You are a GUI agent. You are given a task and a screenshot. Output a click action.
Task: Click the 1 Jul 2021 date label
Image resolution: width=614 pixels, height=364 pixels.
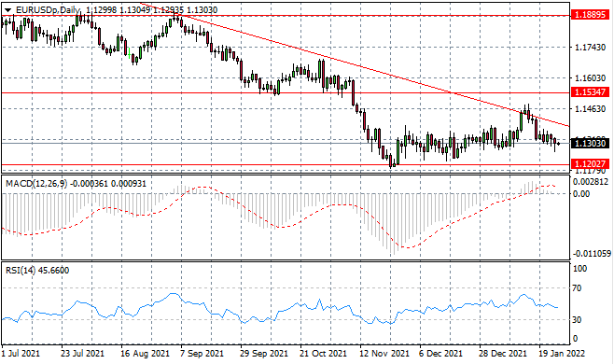click(x=21, y=354)
